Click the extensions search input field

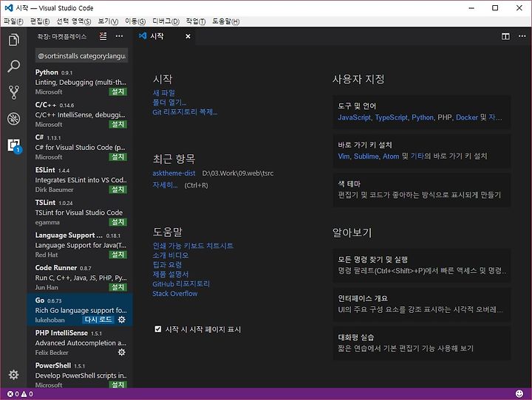click(x=81, y=55)
